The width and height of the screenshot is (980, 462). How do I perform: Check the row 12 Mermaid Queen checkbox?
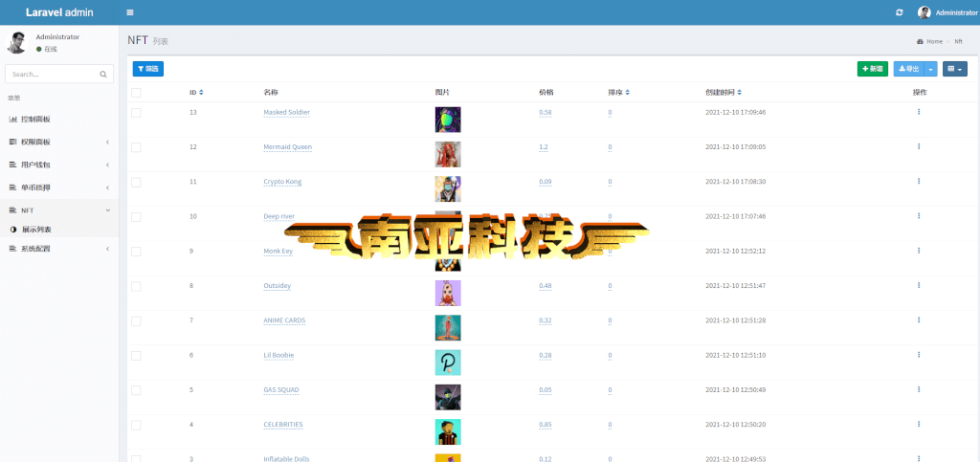click(136, 147)
